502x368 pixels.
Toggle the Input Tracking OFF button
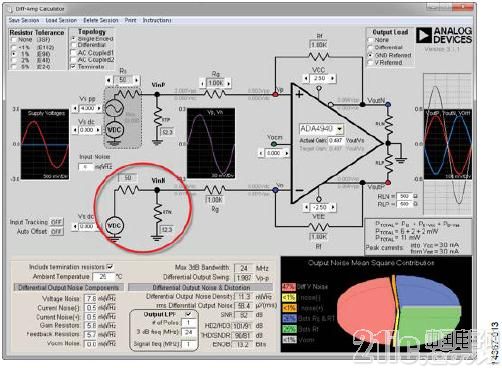tap(57, 222)
